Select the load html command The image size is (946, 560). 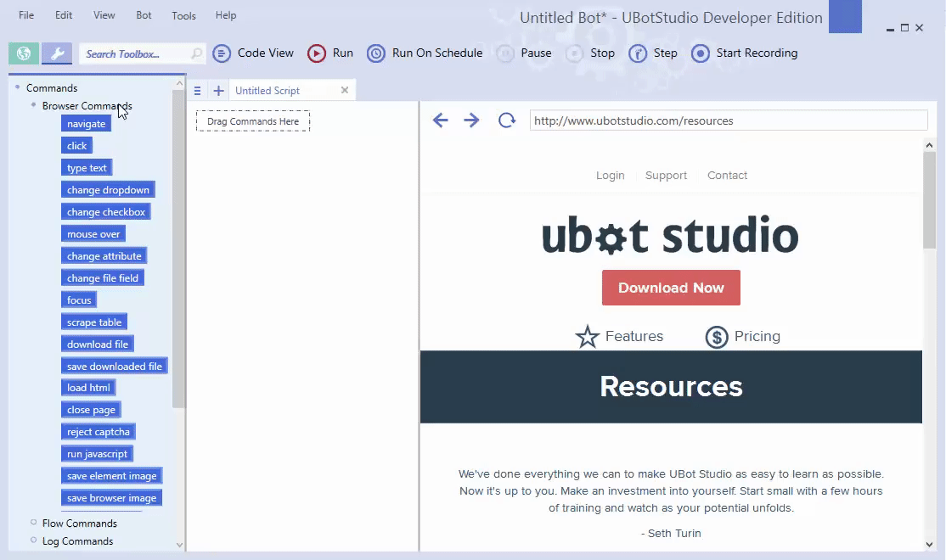88,388
